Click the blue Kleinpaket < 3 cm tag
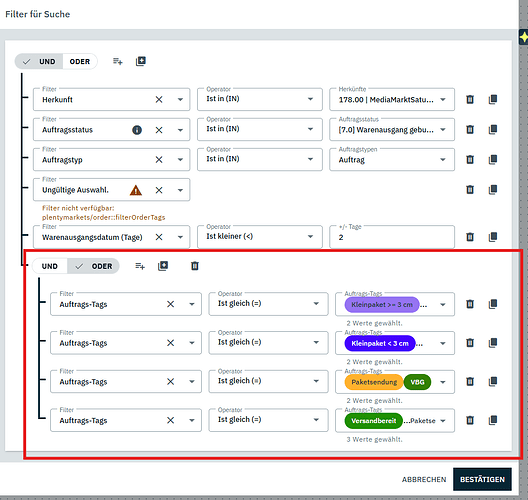528x500 pixels. coord(380,343)
